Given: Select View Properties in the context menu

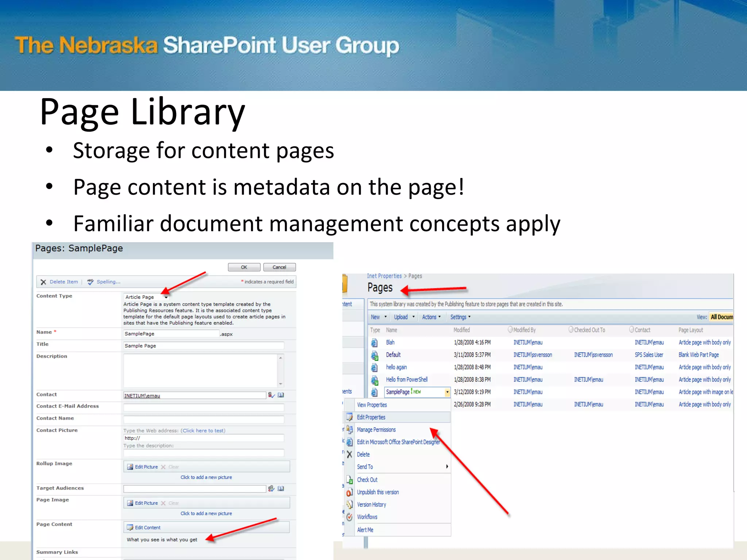Looking at the screenshot, I should click(372, 405).
